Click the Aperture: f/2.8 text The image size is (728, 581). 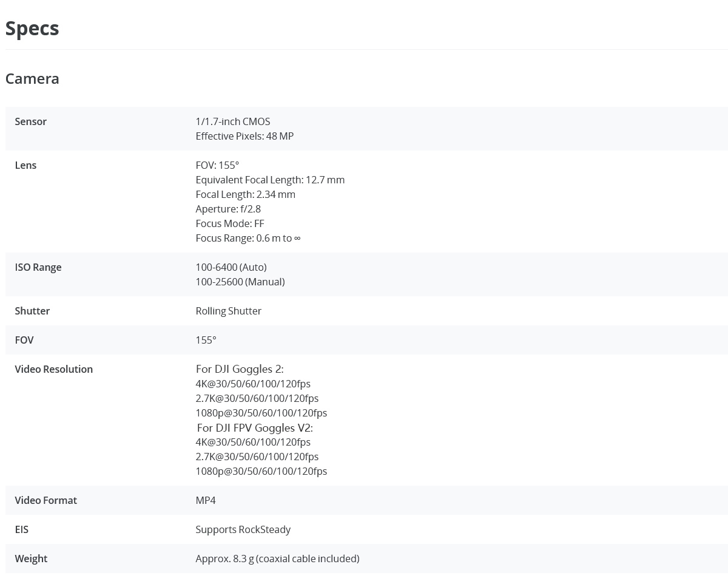(x=227, y=209)
